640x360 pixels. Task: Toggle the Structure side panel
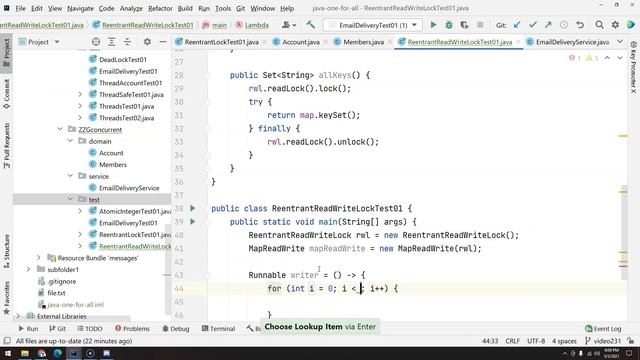[x=7, y=252]
